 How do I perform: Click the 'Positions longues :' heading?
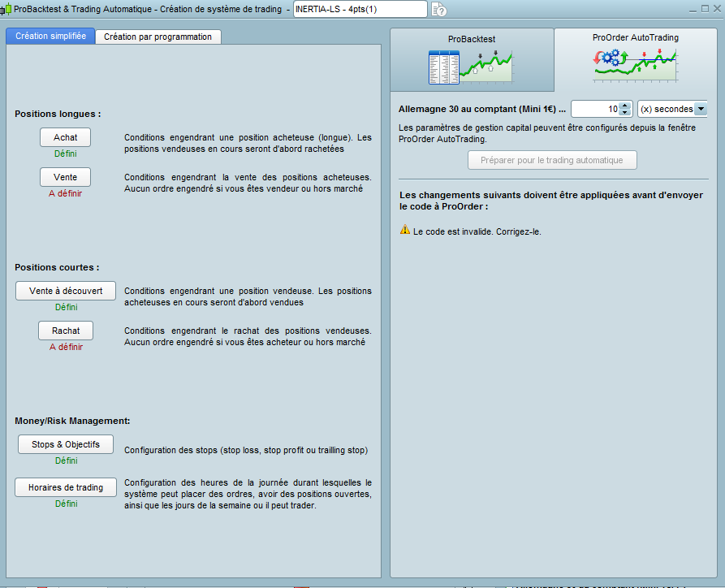[x=58, y=114]
